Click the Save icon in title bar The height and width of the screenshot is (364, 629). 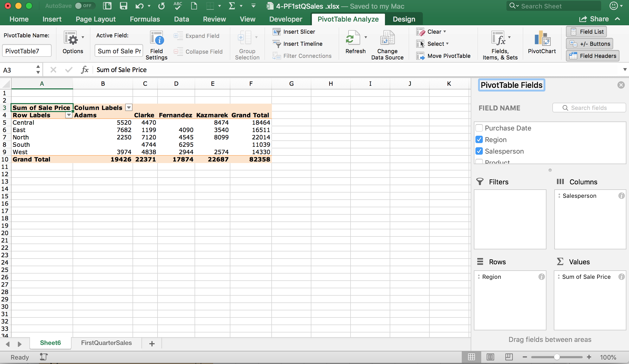[x=123, y=6]
